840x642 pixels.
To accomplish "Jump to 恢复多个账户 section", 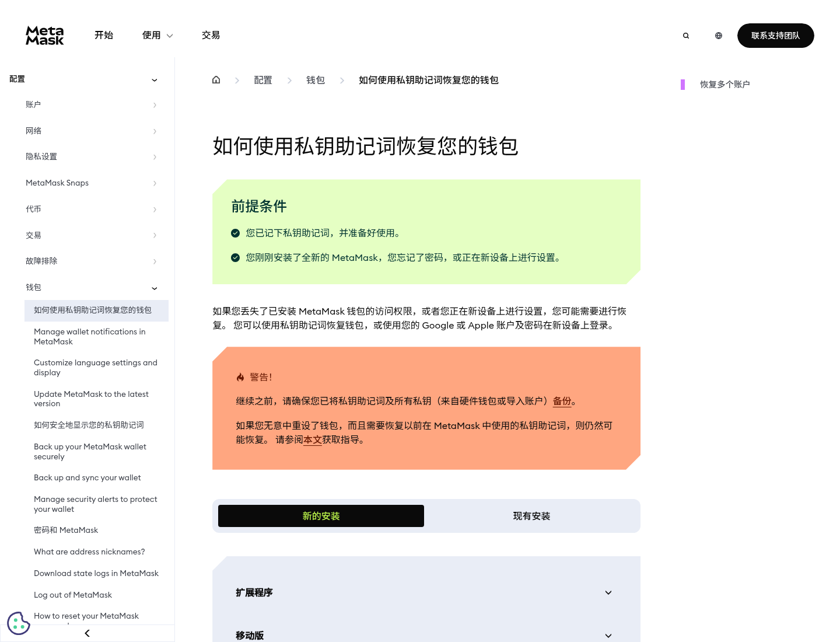I will [725, 85].
